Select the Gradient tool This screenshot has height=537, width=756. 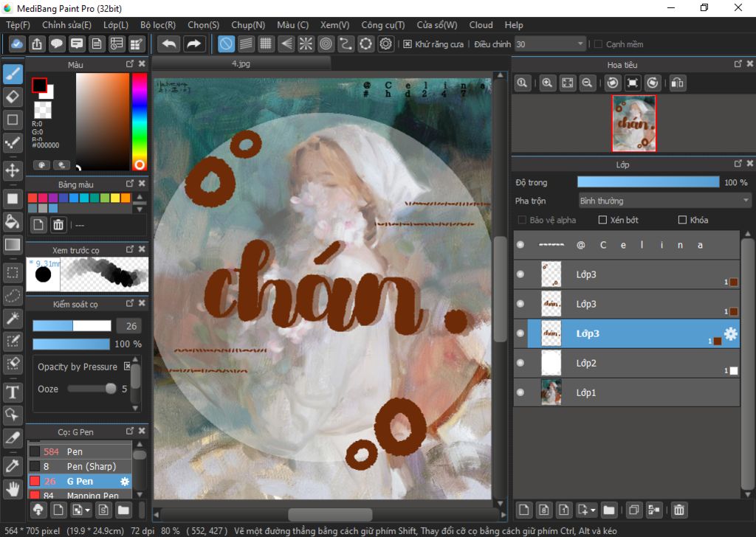click(x=13, y=245)
